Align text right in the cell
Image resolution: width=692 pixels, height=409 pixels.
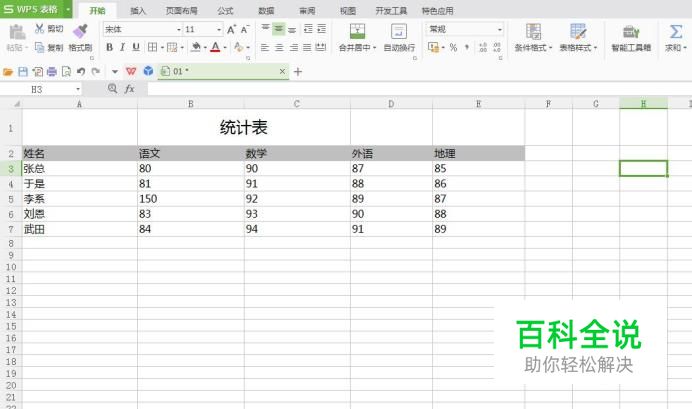point(293,47)
